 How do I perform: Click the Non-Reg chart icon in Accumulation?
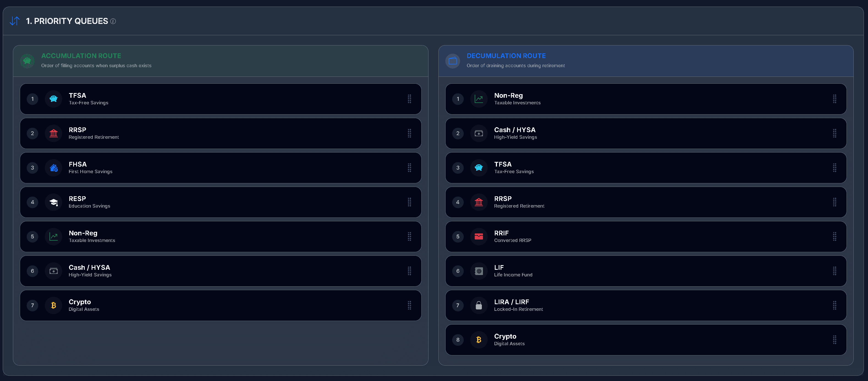(x=54, y=236)
